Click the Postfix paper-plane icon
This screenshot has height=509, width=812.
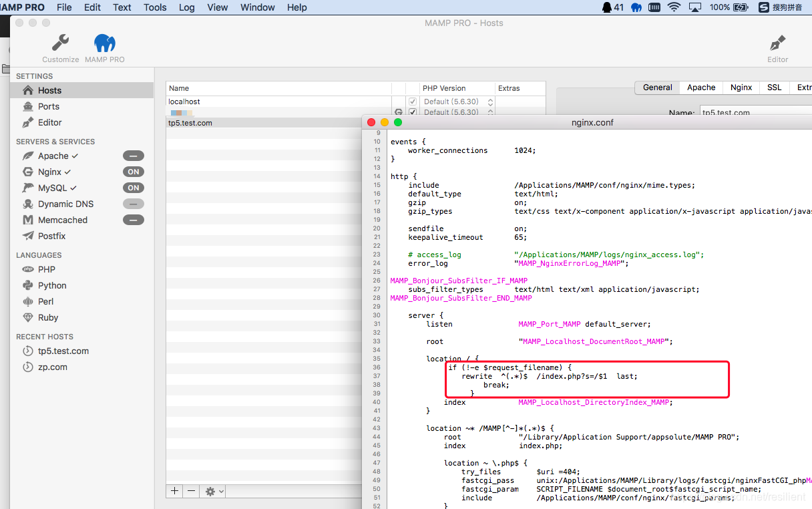coord(28,236)
